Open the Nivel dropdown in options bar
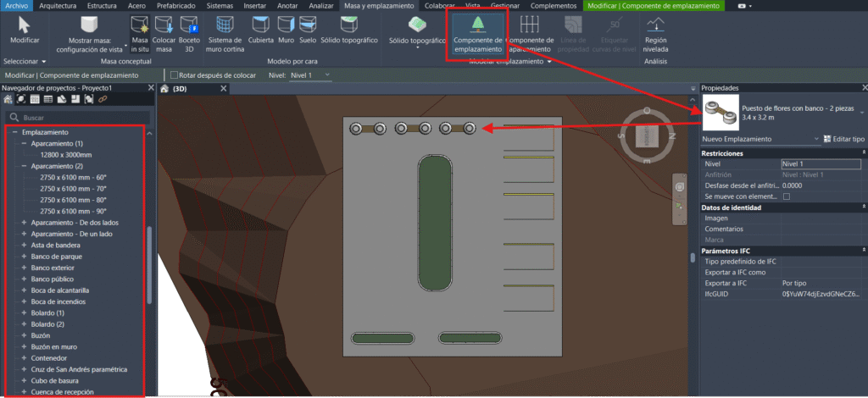Viewport: 868px width, 398px height. coord(311,75)
